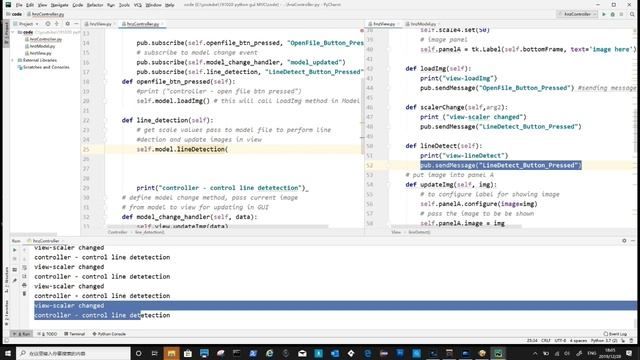The image size is (640, 360).
Task: Switch to hnzView.py tab in right editor
Action: pos(384,24)
